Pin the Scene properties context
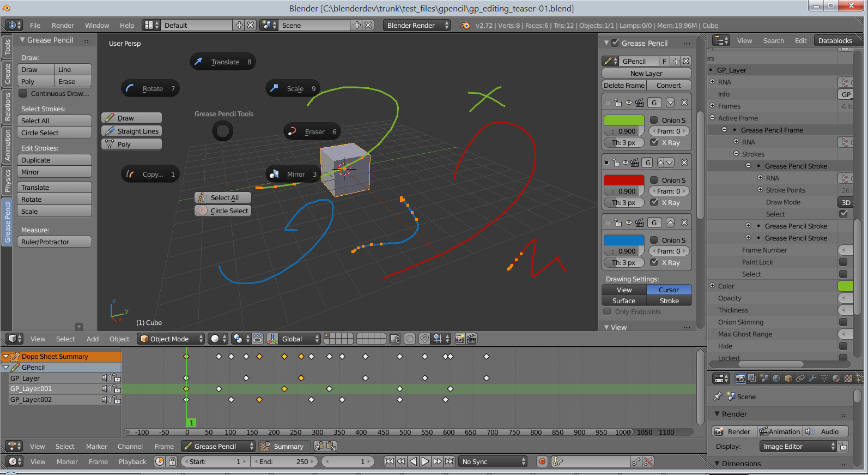Viewport: 868px width, 475px height. pos(718,396)
